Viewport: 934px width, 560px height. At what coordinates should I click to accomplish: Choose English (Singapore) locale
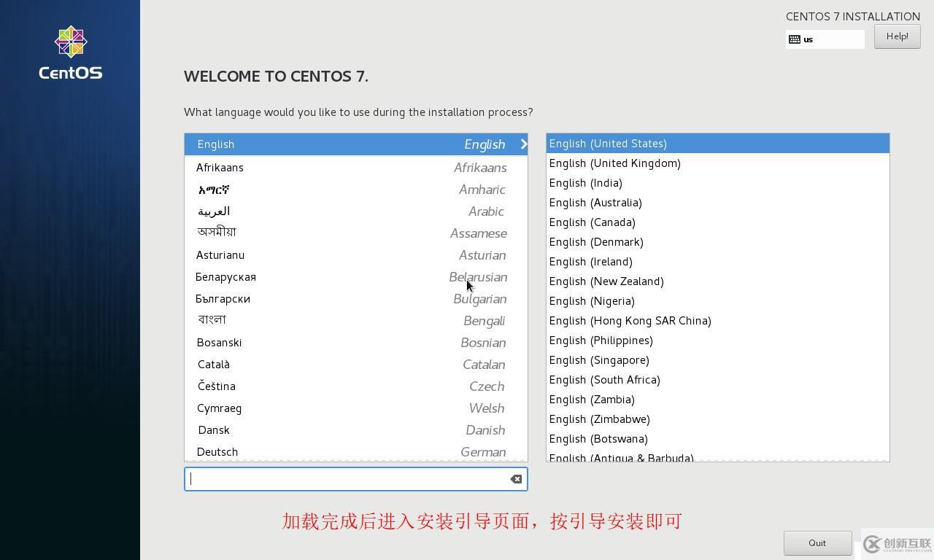pyautogui.click(x=718, y=360)
